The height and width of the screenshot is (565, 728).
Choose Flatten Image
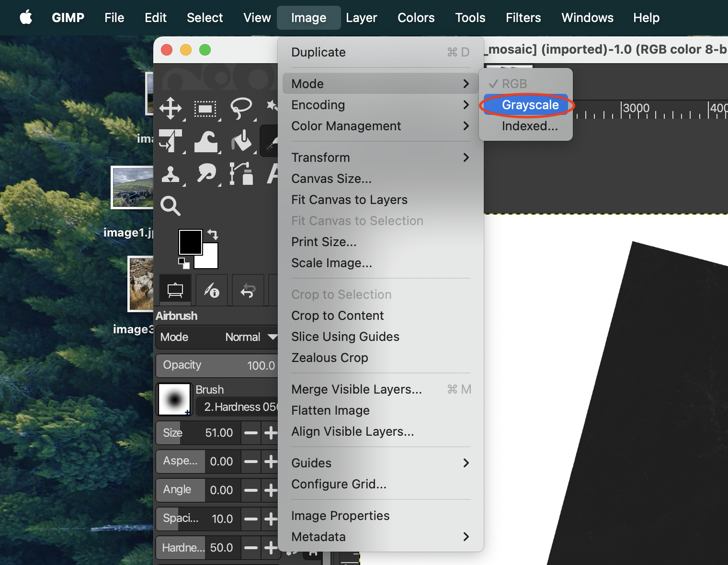click(381, 410)
